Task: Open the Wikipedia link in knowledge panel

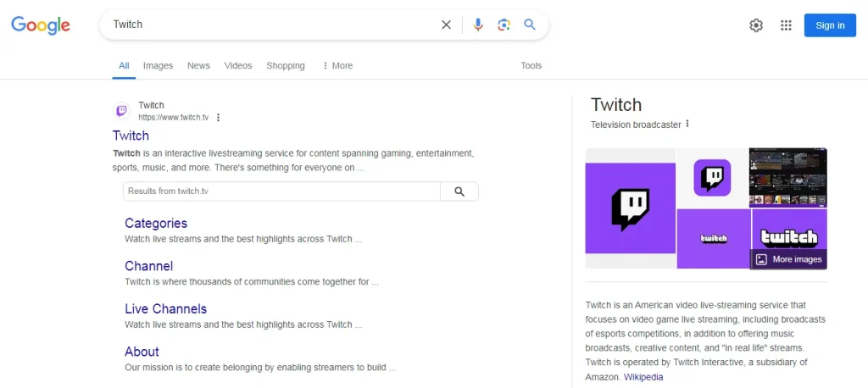Action: [643, 378]
